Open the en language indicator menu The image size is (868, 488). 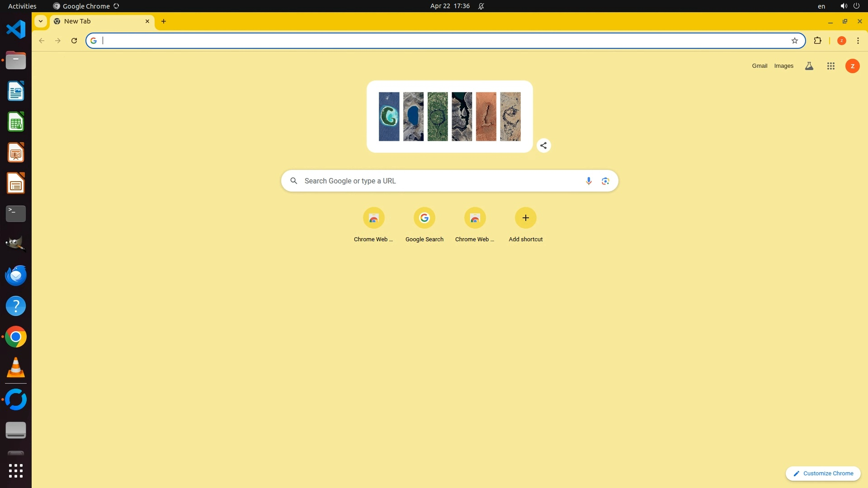pyautogui.click(x=821, y=6)
